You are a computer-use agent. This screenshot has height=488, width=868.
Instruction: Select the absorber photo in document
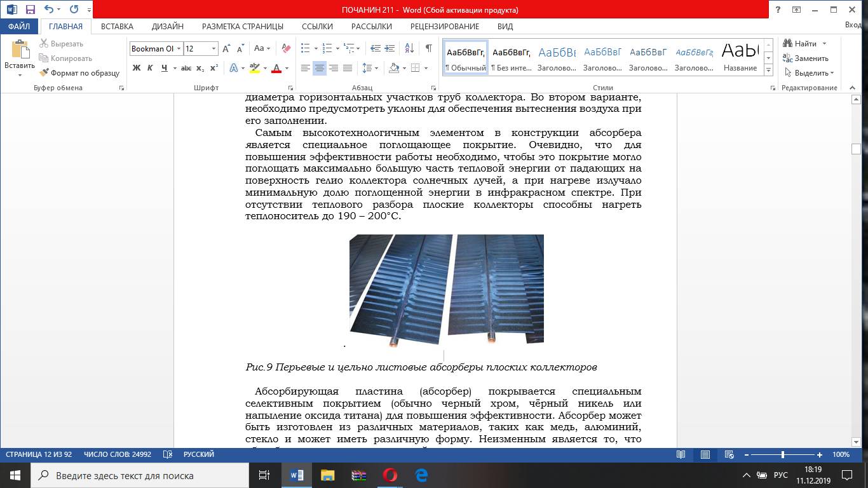coord(447,290)
